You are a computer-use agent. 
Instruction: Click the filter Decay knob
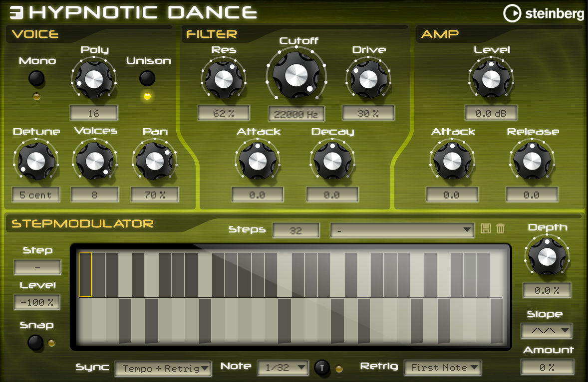[x=332, y=161]
